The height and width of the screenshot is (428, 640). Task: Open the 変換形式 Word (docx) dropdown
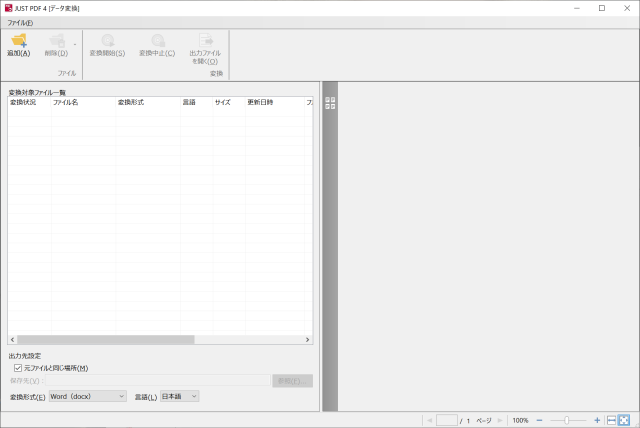[88, 396]
